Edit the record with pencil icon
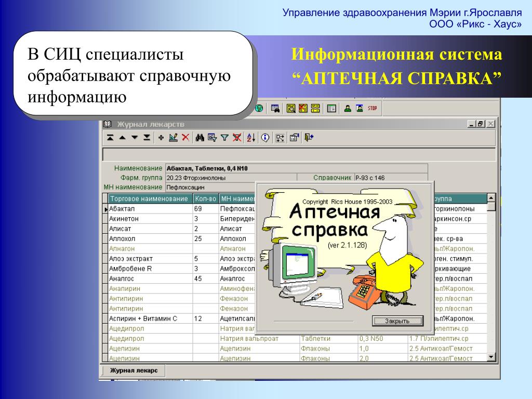This screenshot has width=532, height=399. [x=174, y=138]
